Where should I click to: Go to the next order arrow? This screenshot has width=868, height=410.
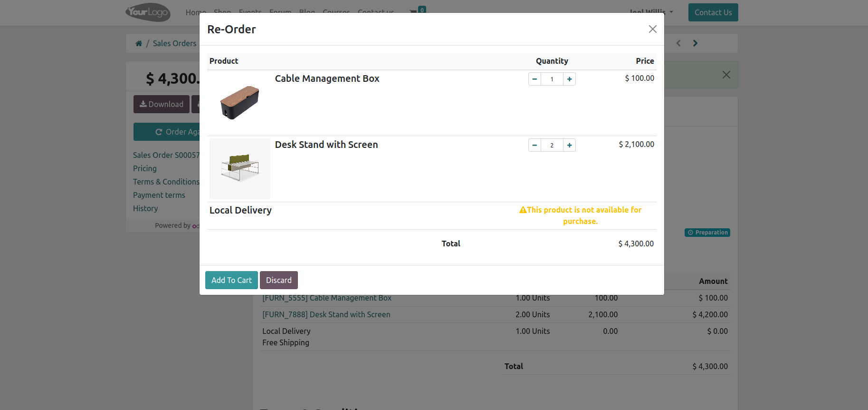(695, 43)
